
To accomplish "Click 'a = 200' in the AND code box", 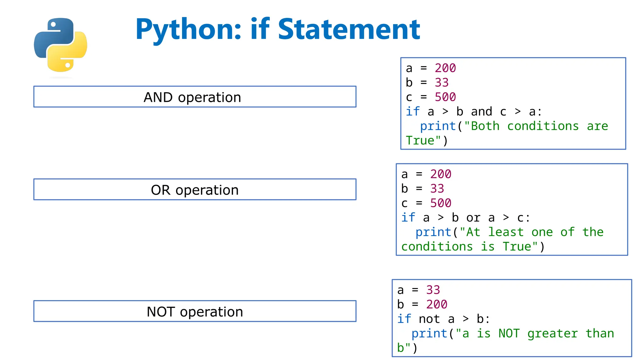I will (x=431, y=68).
